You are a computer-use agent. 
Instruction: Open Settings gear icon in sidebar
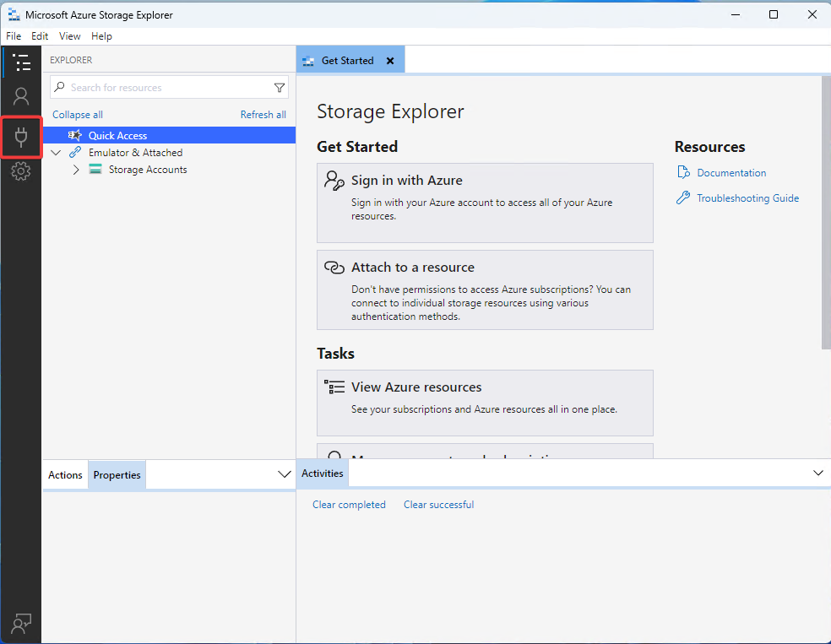pyautogui.click(x=21, y=171)
